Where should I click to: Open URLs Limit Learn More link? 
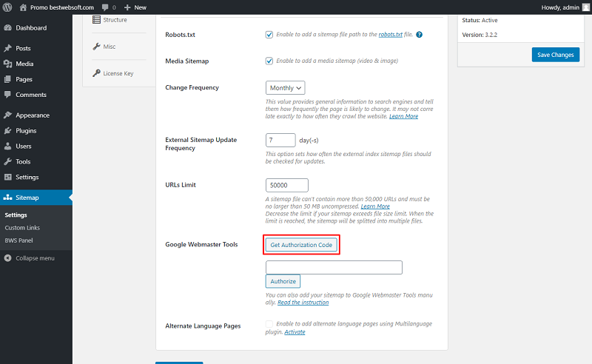click(x=375, y=206)
